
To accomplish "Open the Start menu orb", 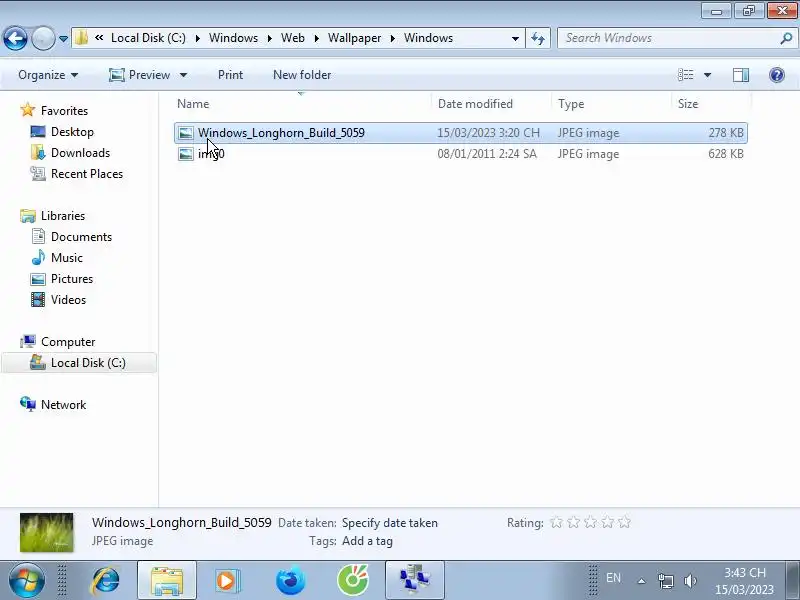I will tap(26, 580).
